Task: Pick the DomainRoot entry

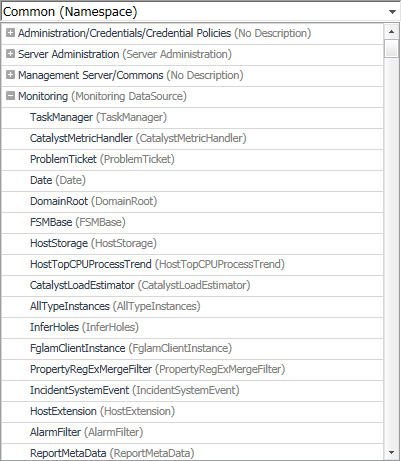Action: [192, 202]
